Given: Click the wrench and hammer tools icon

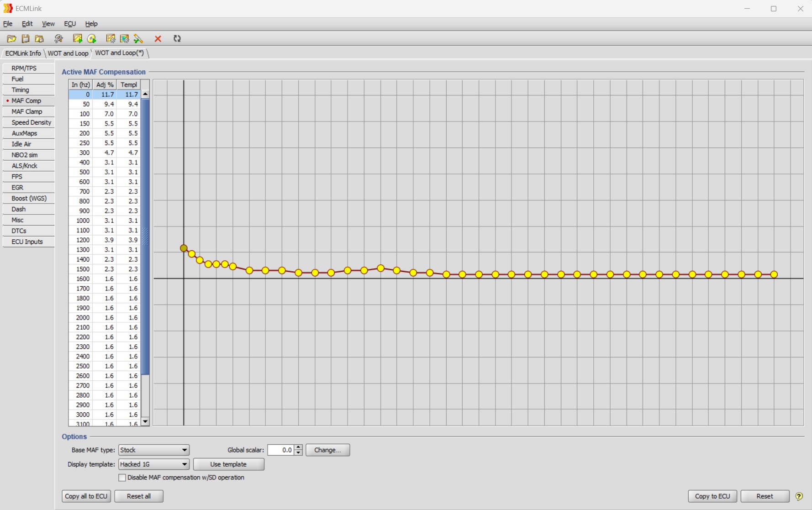Looking at the screenshot, I should click(x=58, y=39).
